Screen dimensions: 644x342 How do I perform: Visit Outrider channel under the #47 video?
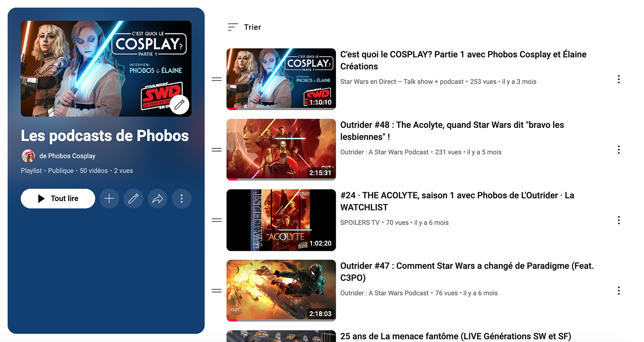(x=384, y=293)
